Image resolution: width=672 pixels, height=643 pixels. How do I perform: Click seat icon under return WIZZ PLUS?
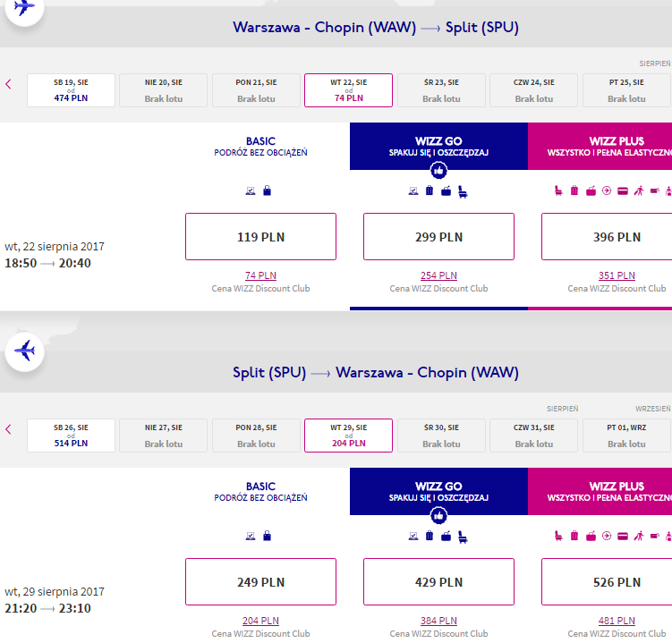[x=558, y=536]
